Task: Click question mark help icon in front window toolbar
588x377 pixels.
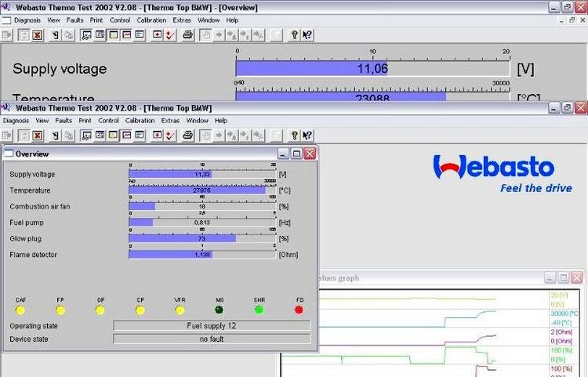Action: click(294, 136)
